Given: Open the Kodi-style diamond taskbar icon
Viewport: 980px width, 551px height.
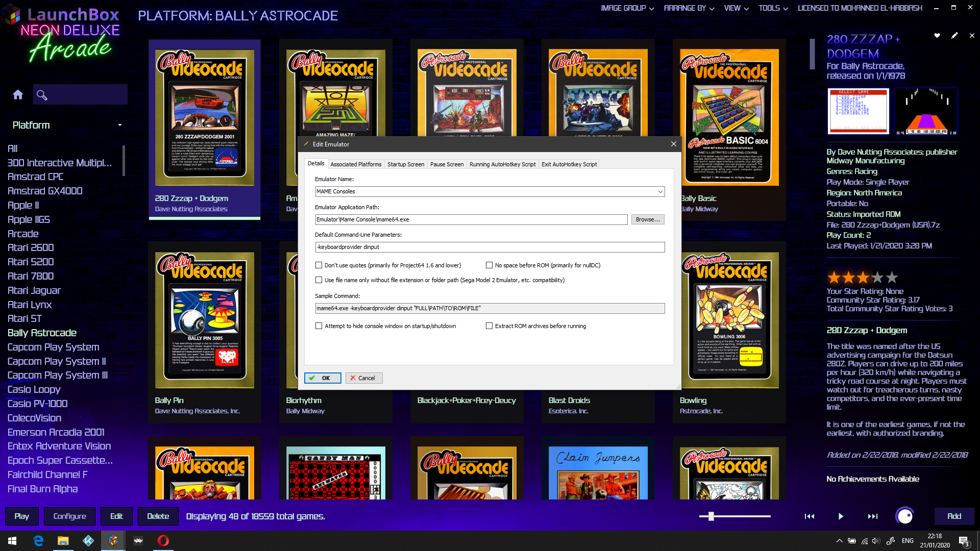Looking at the screenshot, I should click(x=88, y=541).
